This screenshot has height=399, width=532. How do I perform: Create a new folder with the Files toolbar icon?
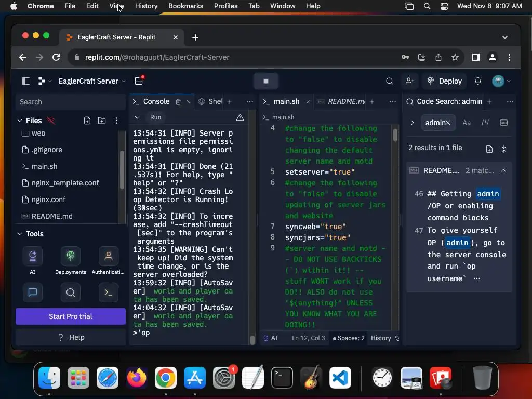tap(102, 121)
